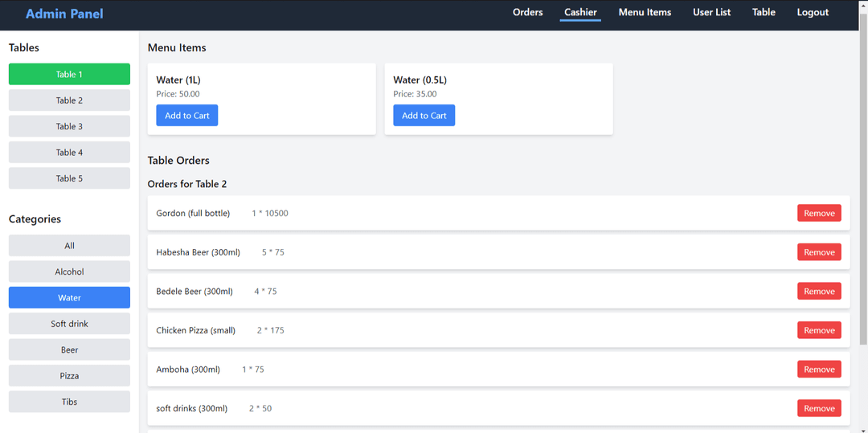Remove Amboha (300ml) order
The width and height of the screenshot is (868, 433).
pos(819,370)
